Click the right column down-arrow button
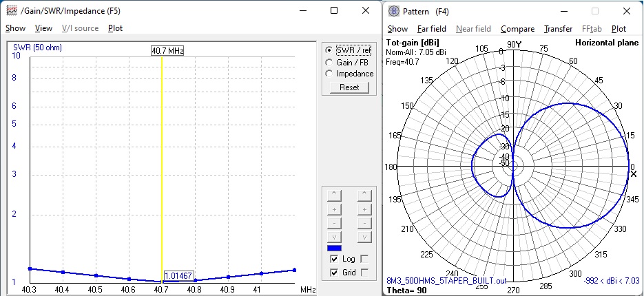The height and width of the screenshot is (296, 644). click(x=364, y=237)
